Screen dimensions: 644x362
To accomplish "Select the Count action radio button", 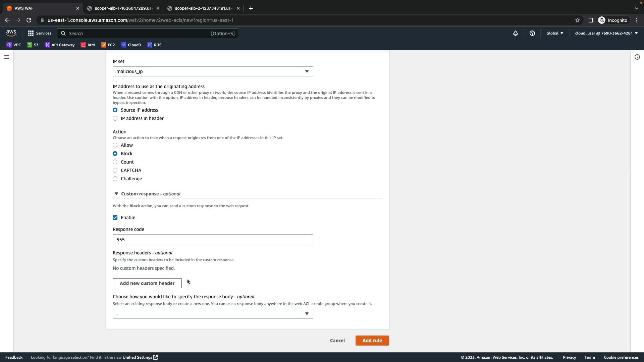I will tap(115, 162).
